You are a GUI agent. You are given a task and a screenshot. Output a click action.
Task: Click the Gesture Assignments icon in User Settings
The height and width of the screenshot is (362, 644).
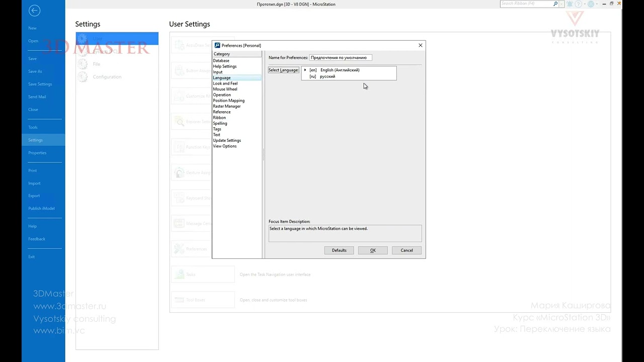point(179,172)
